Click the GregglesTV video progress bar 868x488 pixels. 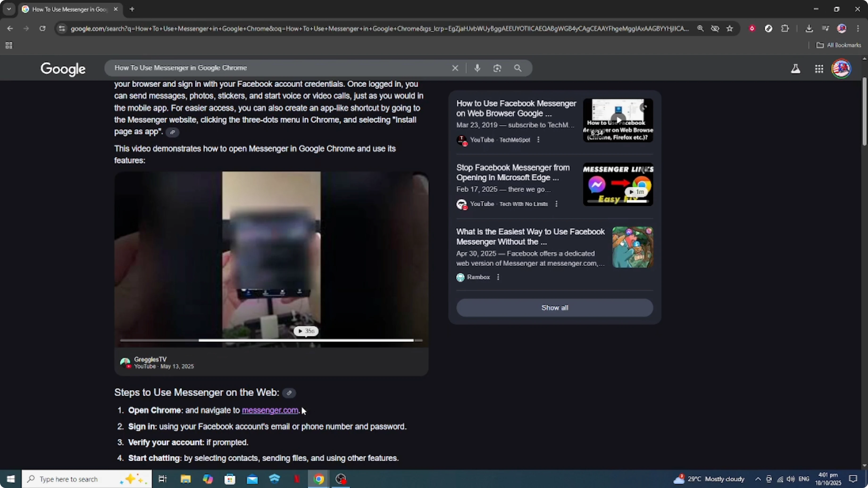[x=271, y=340]
